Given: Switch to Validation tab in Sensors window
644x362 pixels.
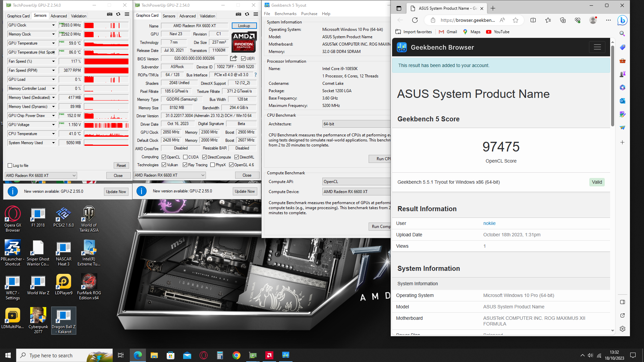Looking at the screenshot, I should point(78,16).
